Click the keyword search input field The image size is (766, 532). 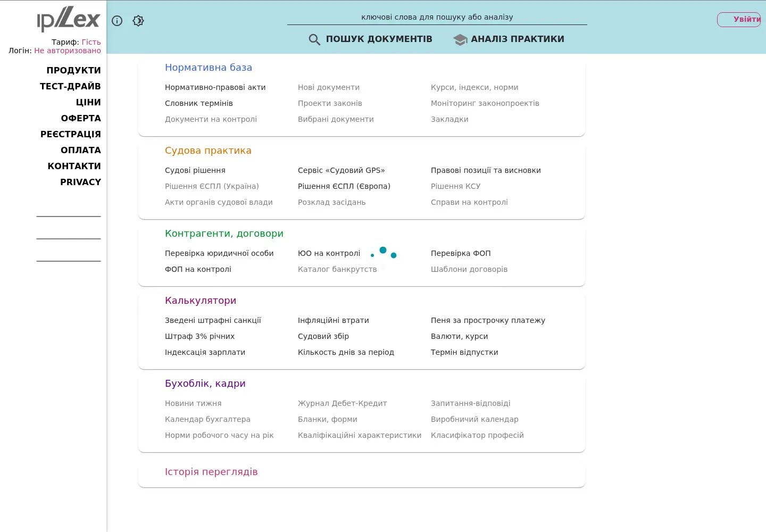pos(437,17)
